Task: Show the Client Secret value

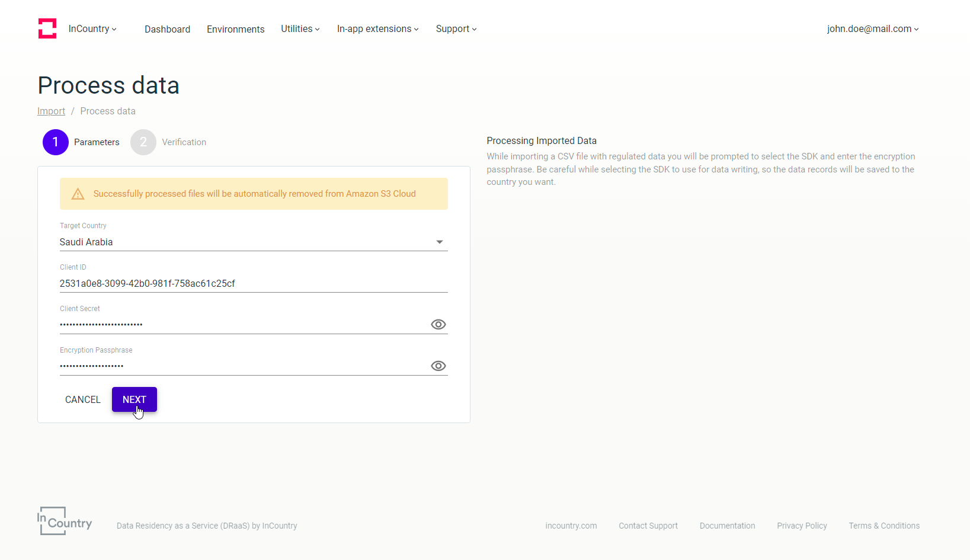Action: (438, 324)
